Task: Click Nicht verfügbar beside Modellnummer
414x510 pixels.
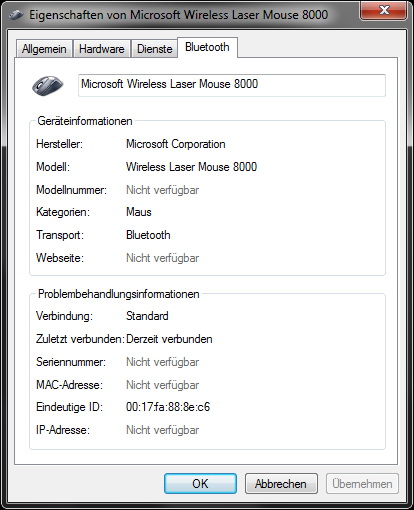Action: point(163,190)
